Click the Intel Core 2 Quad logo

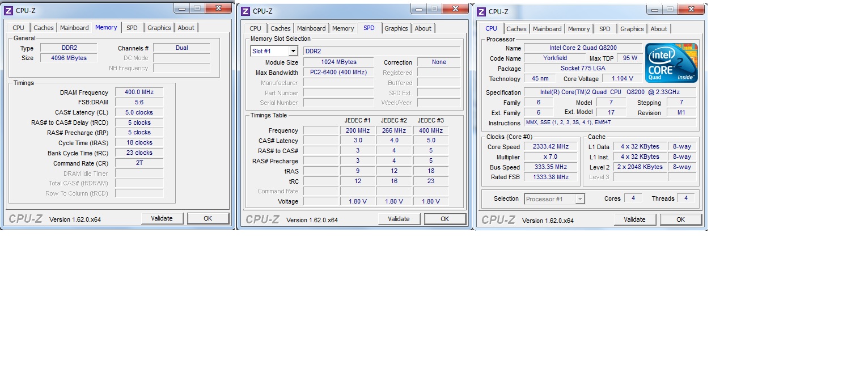pyautogui.click(x=671, y=63)
